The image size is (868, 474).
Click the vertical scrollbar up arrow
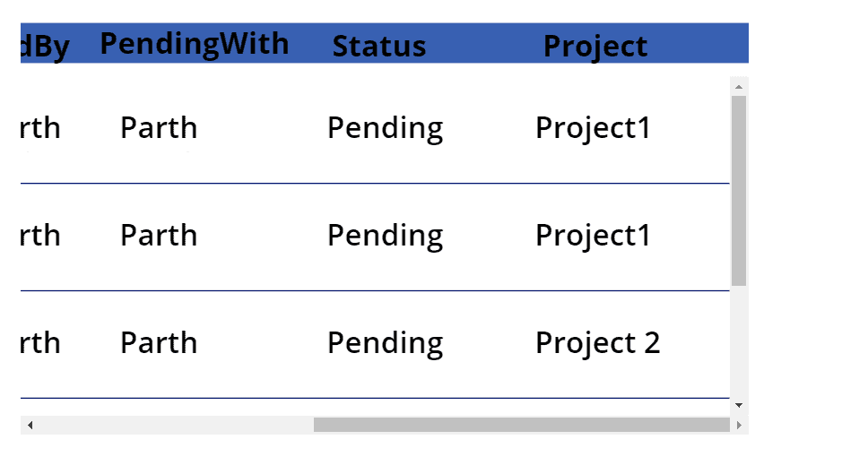click(739, 87)
